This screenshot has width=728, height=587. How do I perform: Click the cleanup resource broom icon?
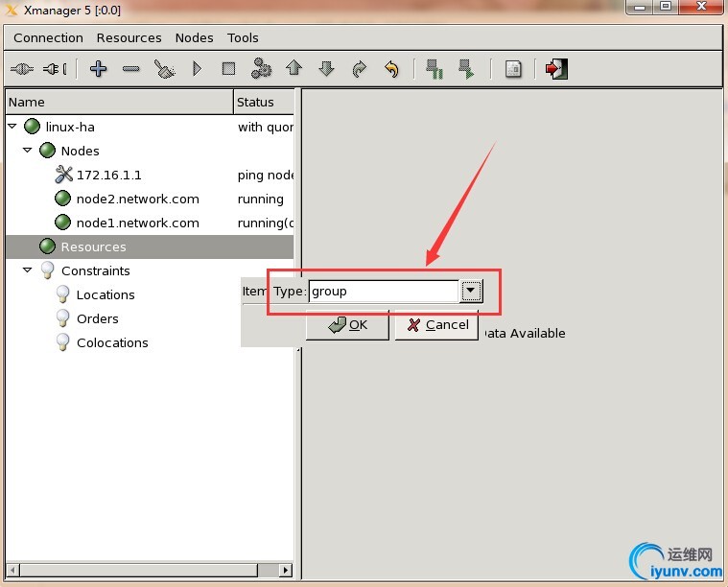164,69
